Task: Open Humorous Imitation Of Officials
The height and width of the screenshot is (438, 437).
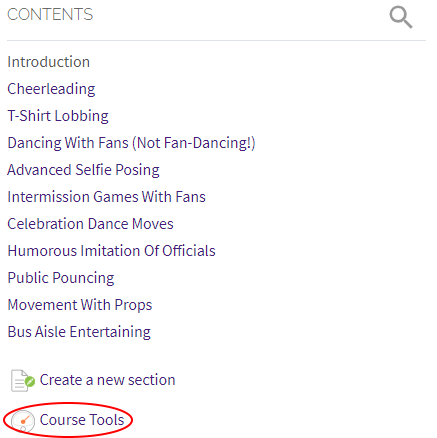Action: 111,251
